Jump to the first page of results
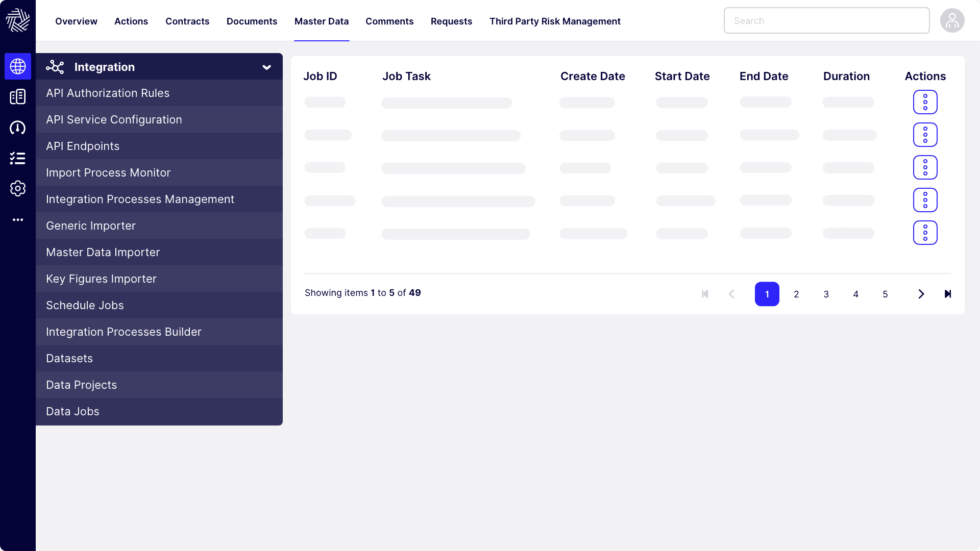The image size is (980, 551). click(705, 294)
